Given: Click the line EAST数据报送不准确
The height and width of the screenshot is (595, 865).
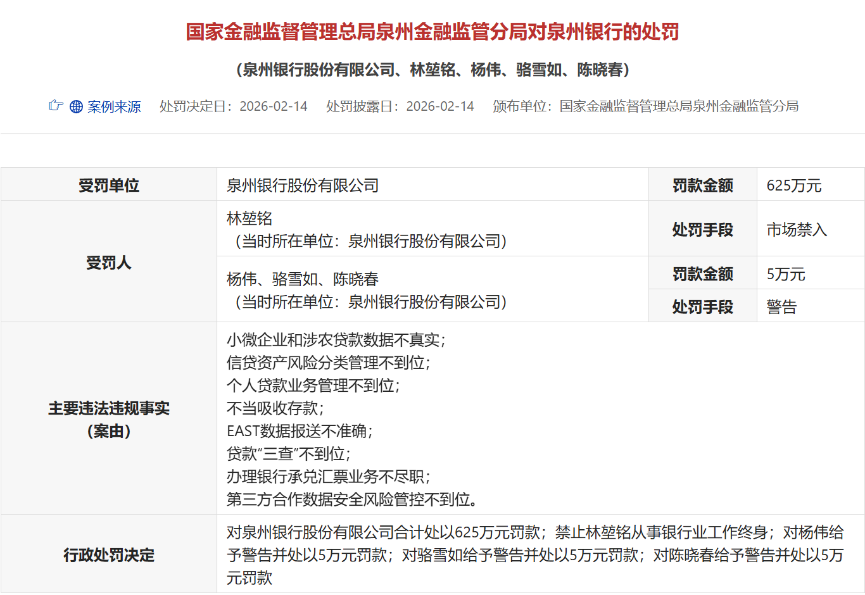Looking at the screenshot, I should click(x=300, y=431).
